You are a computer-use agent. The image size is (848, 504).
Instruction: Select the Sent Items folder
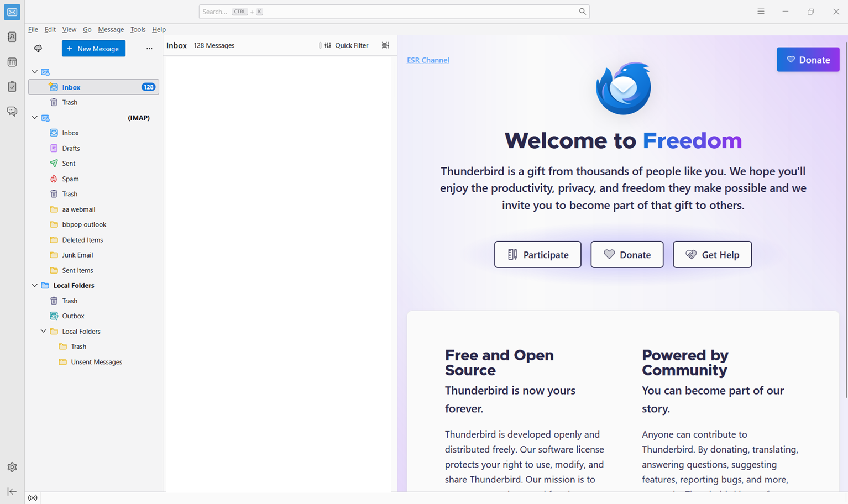[93, 270]
